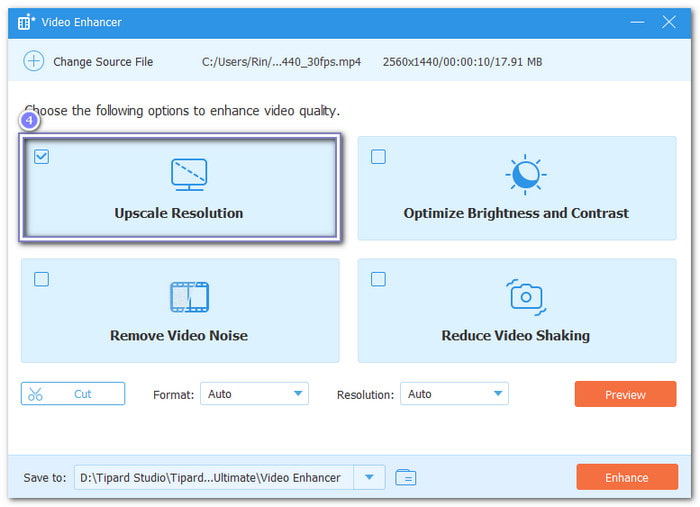The image size is (700, 507).
Task: Click the Remove Video Noise label
Action: (x=179, y=336)
